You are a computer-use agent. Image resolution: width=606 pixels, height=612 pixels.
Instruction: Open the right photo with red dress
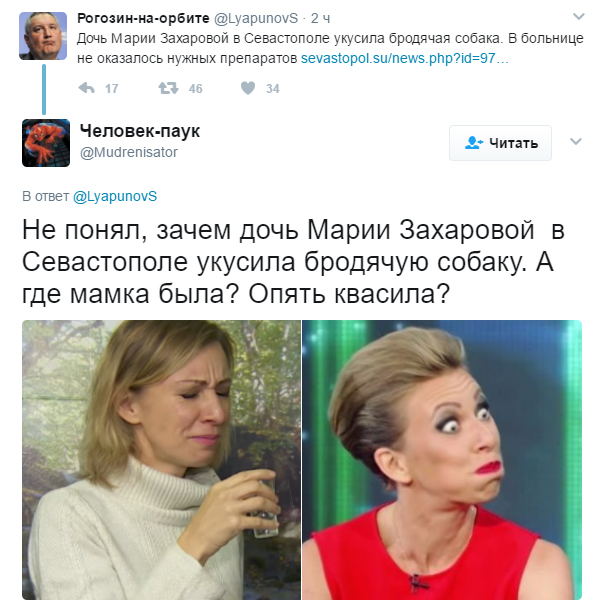[x=442, y=460]
